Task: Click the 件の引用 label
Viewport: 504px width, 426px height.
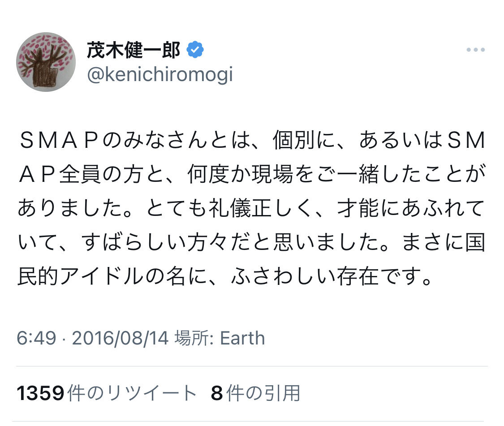Action: [263, 393]
